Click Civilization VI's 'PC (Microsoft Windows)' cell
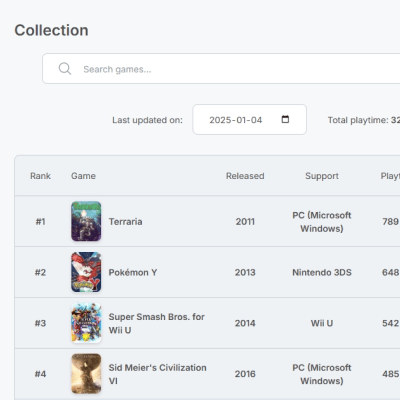The width and height of the screenshot is (400, 400). (322, 374)
